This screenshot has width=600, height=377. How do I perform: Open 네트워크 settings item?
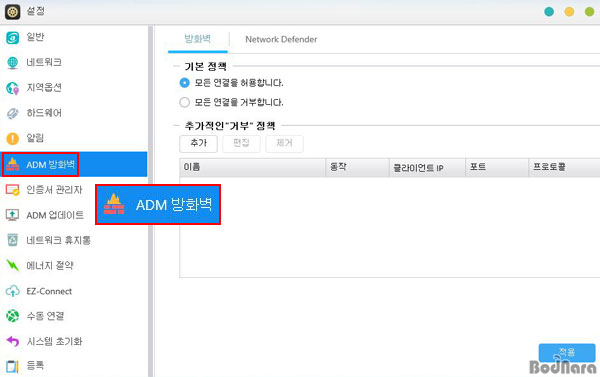click(x=73, y=63)
